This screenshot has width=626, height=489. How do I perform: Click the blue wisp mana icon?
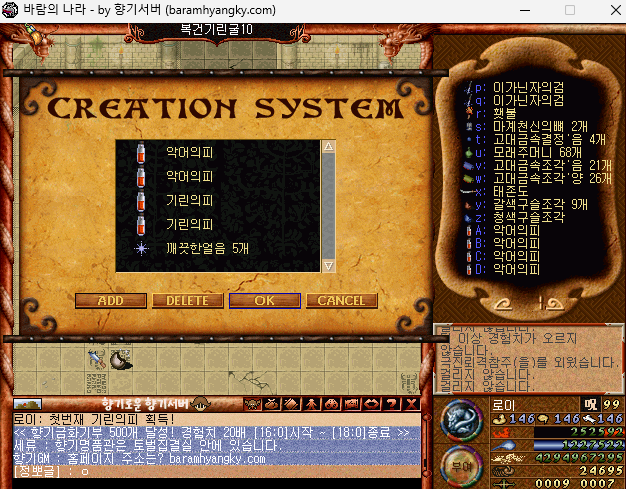pos(504,445)
